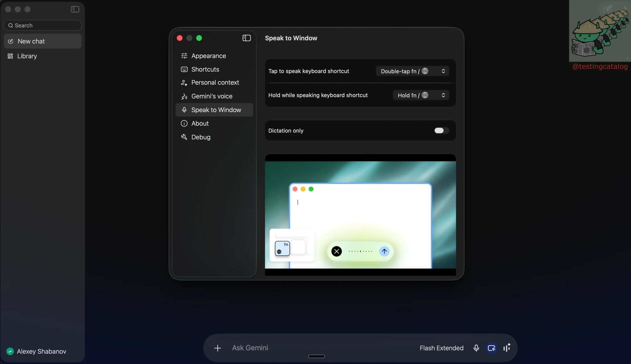Click the cancel X icon in preview

[x=336, y=251]
